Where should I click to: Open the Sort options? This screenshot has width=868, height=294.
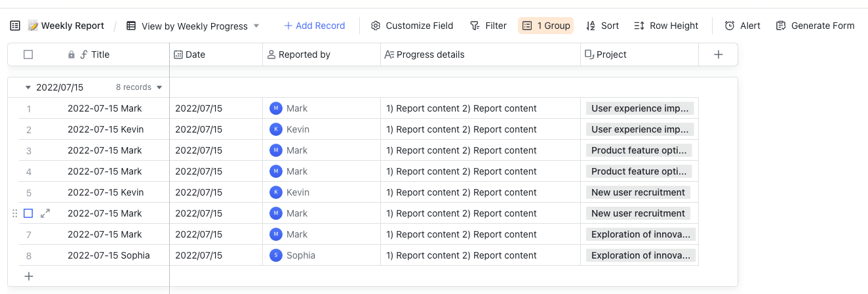pos(602,26)
